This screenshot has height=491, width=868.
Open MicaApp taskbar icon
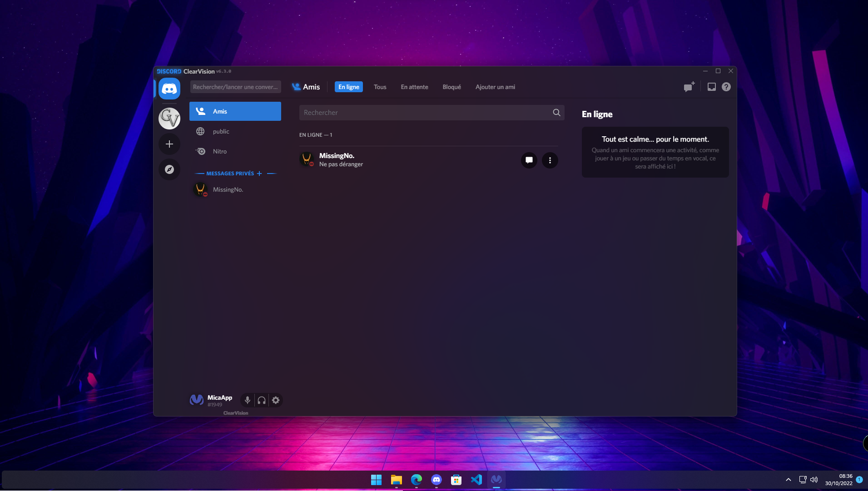click(x=496, y=480)
